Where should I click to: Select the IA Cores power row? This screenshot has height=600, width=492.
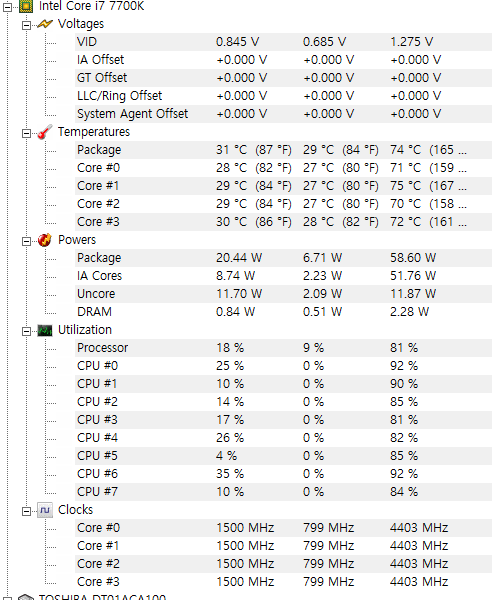pyautogui.click(x=283, y=276)
